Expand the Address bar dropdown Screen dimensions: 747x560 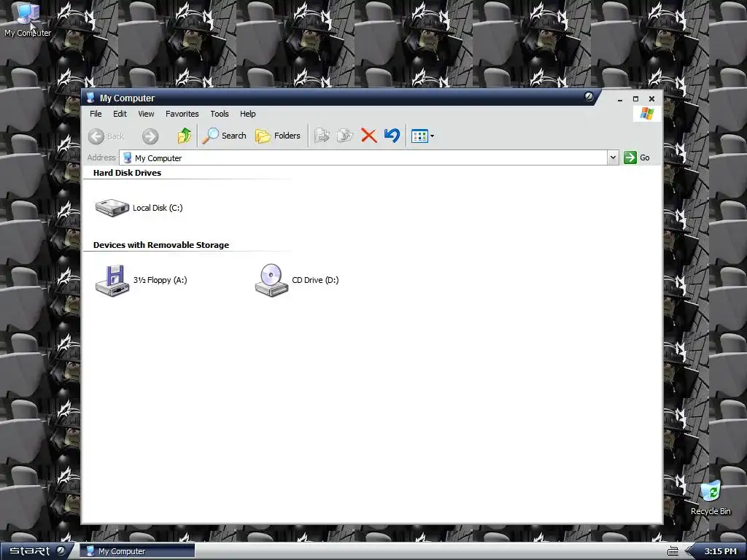tap(613, 157)
